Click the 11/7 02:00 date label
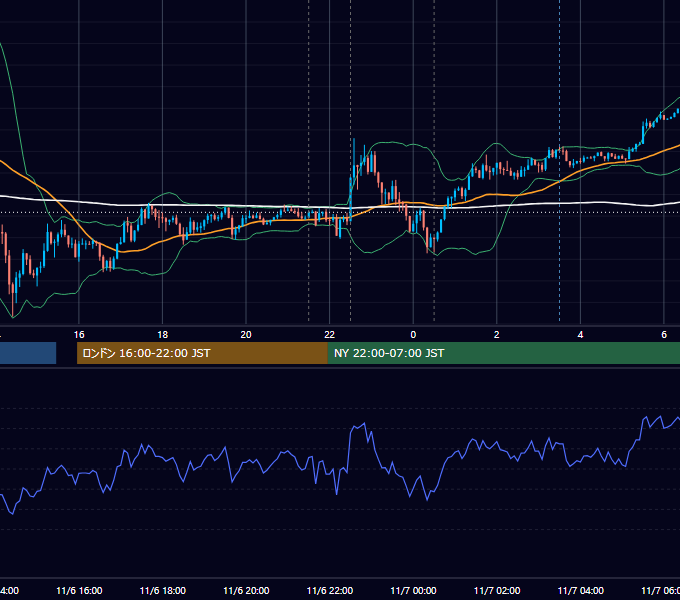This screenshot has height=600, width=680. point(497,591)
